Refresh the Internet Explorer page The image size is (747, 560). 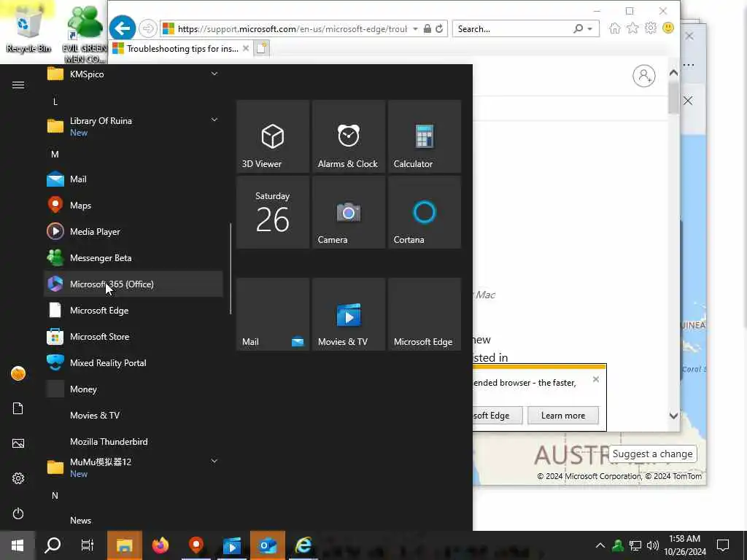(x=439, y=28)
